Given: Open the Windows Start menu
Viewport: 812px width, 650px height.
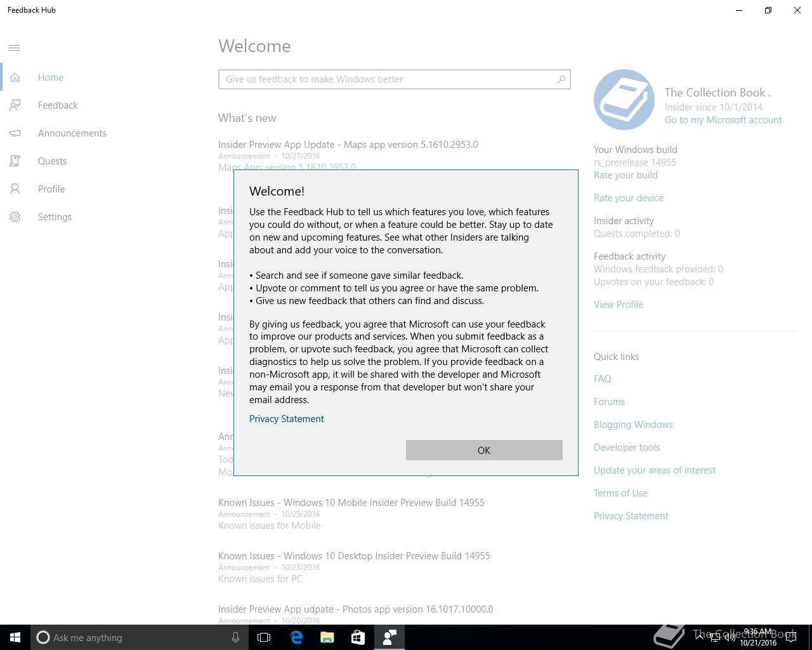Looking at the screenshot, I should click(15, 637).
